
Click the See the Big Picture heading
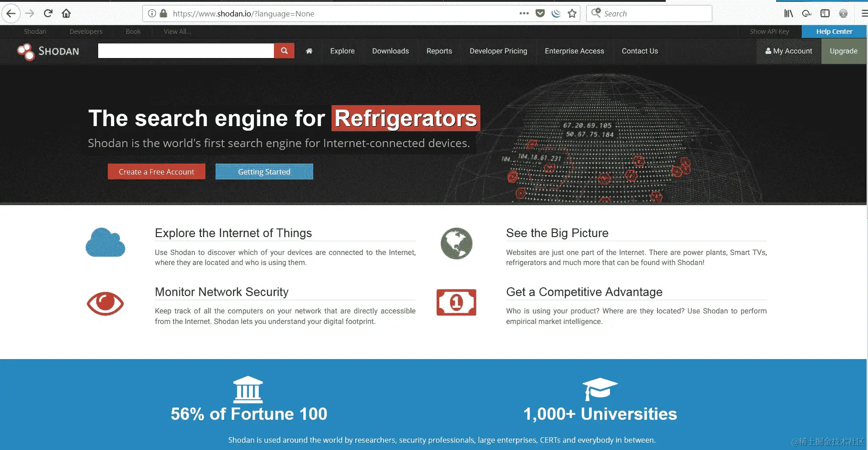point(557,233)
